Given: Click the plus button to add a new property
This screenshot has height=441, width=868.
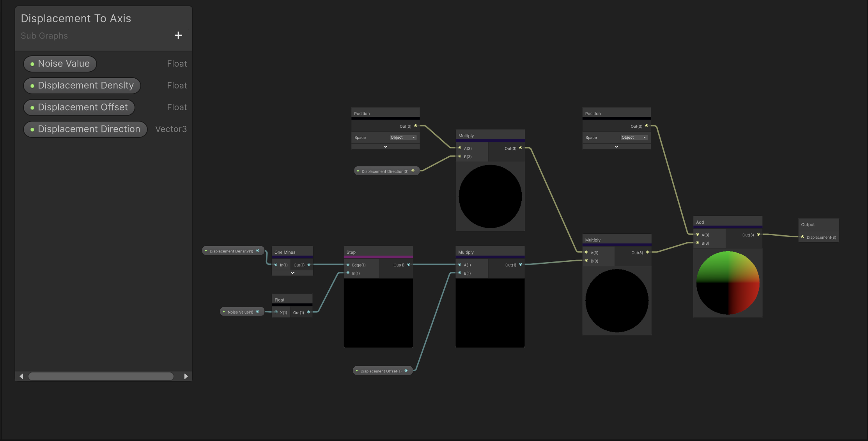Looking at the screenshot, I should 178,35.
